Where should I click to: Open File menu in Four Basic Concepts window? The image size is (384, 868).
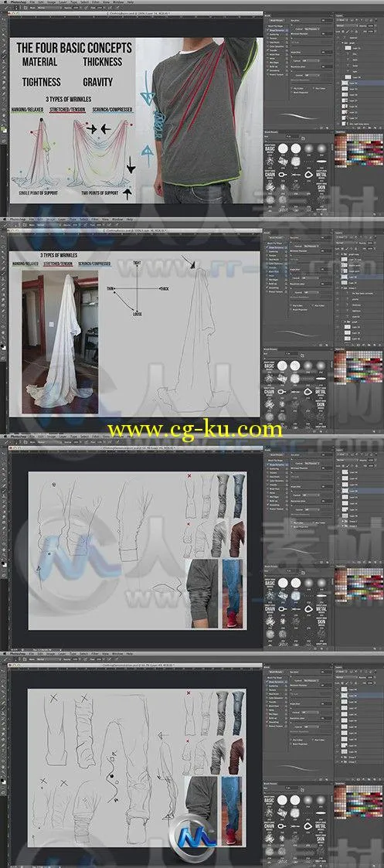click(32, 2)
